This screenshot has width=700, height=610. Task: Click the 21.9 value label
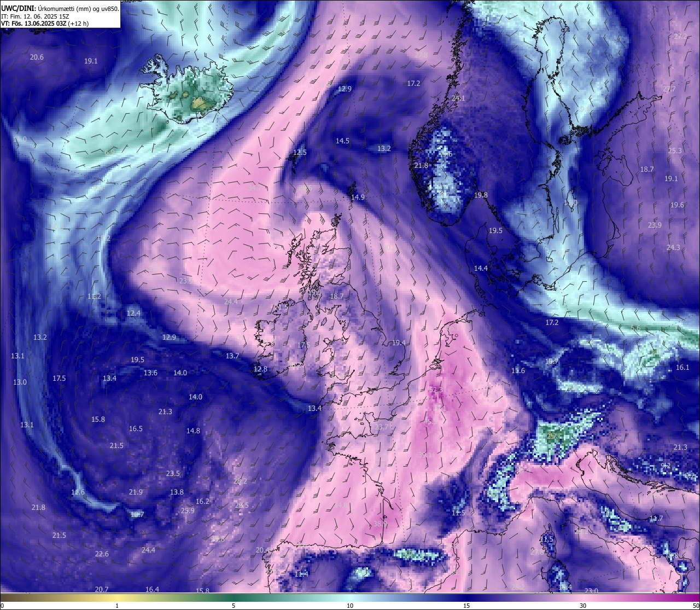click(136, 492)
